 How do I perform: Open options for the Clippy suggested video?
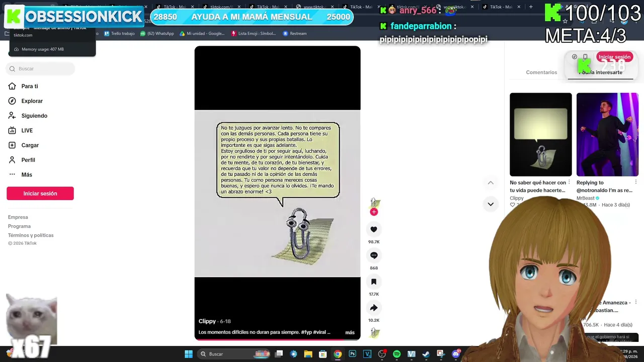pyautogui.click(x=569, y=182)
